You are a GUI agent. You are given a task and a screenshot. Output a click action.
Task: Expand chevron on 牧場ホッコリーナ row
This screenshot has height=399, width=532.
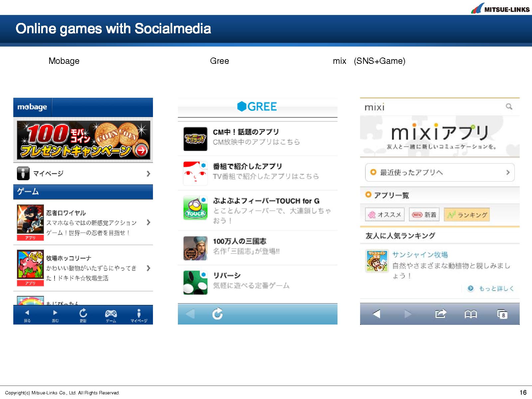coord(148,268)
